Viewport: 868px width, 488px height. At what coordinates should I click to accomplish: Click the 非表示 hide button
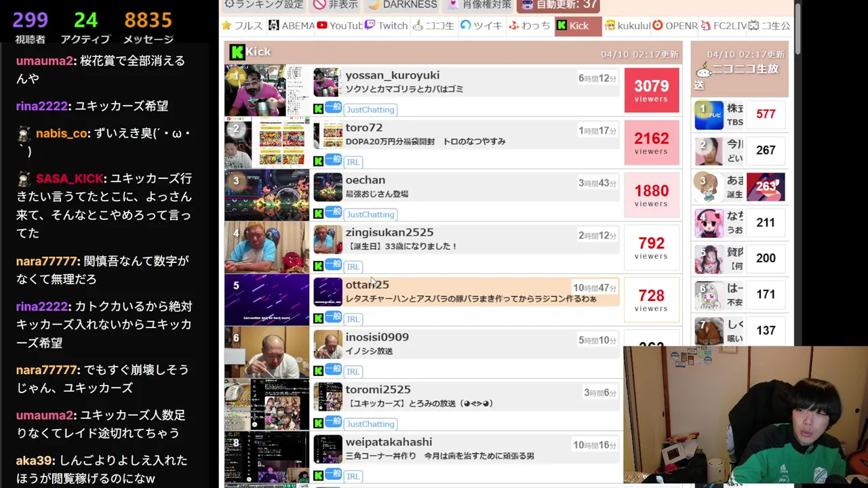[335, 5]
